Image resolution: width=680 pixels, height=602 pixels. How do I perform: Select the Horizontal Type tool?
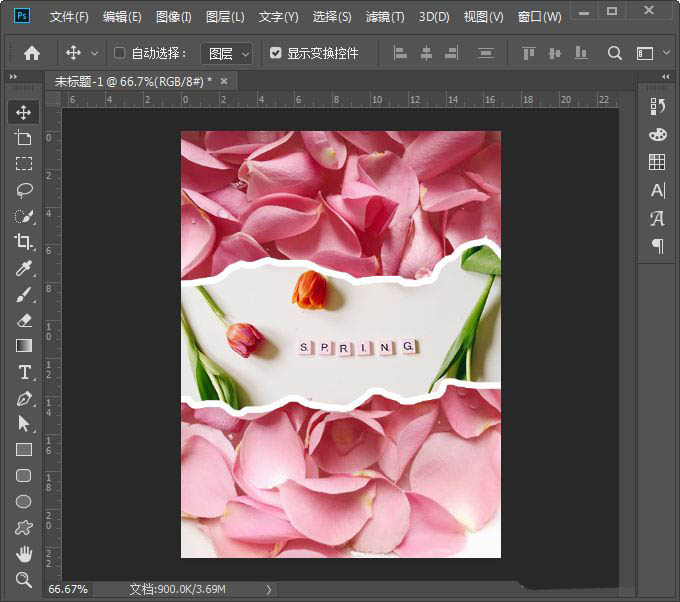(24, 372)
